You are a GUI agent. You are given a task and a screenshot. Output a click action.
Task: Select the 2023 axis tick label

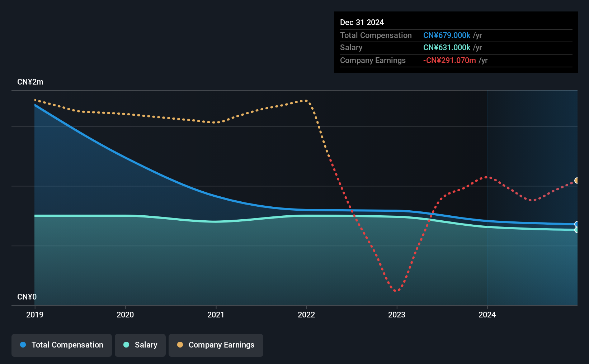397,315
